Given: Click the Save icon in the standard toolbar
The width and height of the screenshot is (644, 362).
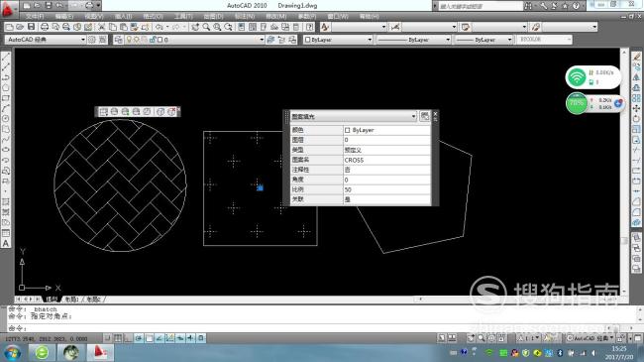Looking at the screenshot, I should click(x=32, y=27).
